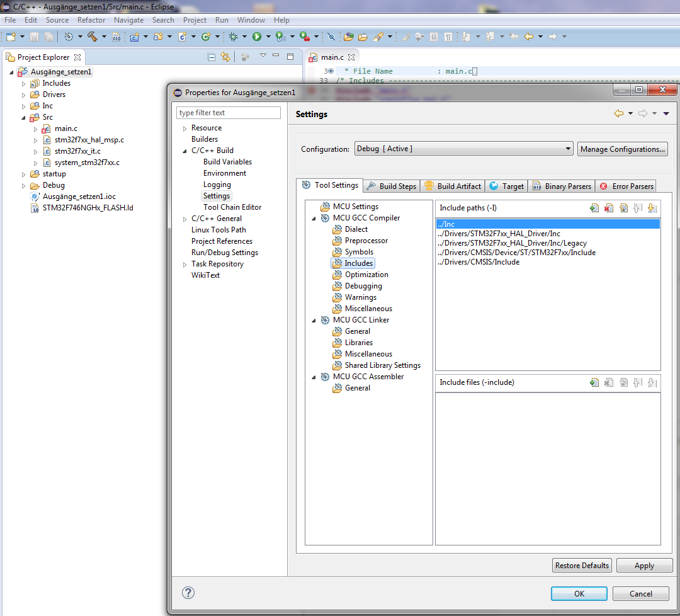Click Link with Editor icon in Project Explorer
The height and width of the screenshot is (616, 680).
tap(225, 57)
